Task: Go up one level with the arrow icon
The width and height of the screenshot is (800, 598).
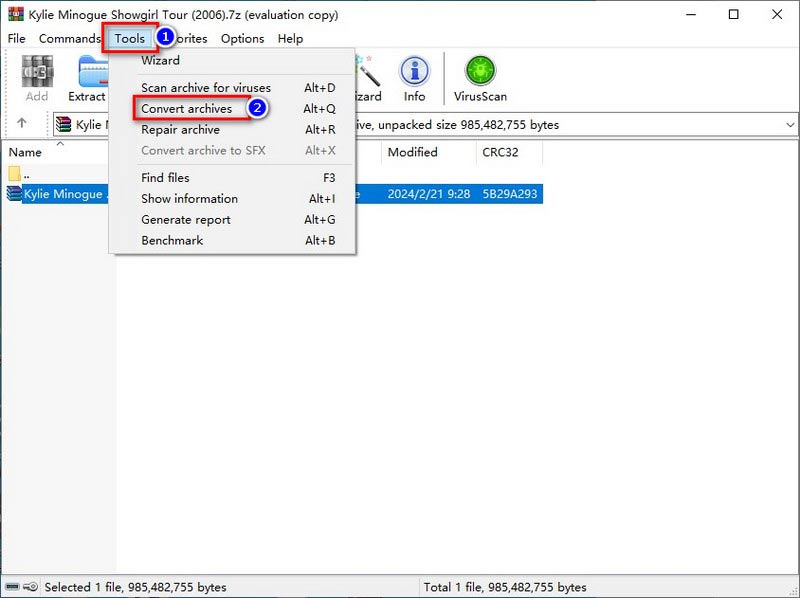Action: 21,123
